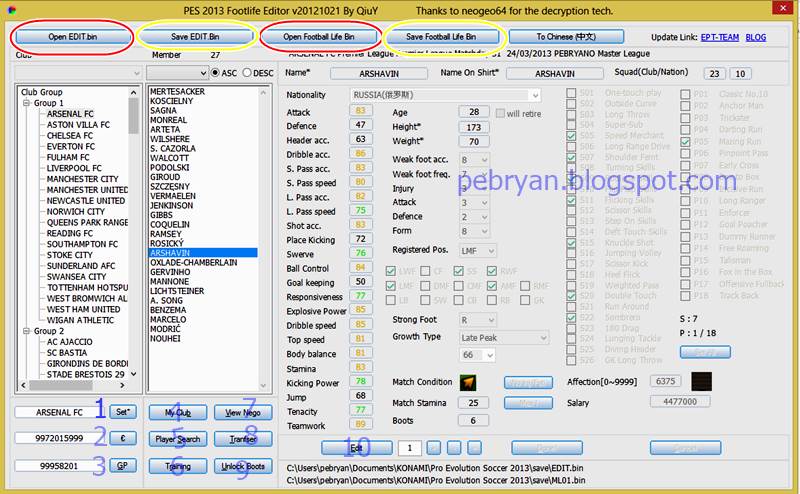
Task: Enable the CF position checkbox
Action: (x=425, y=271)
